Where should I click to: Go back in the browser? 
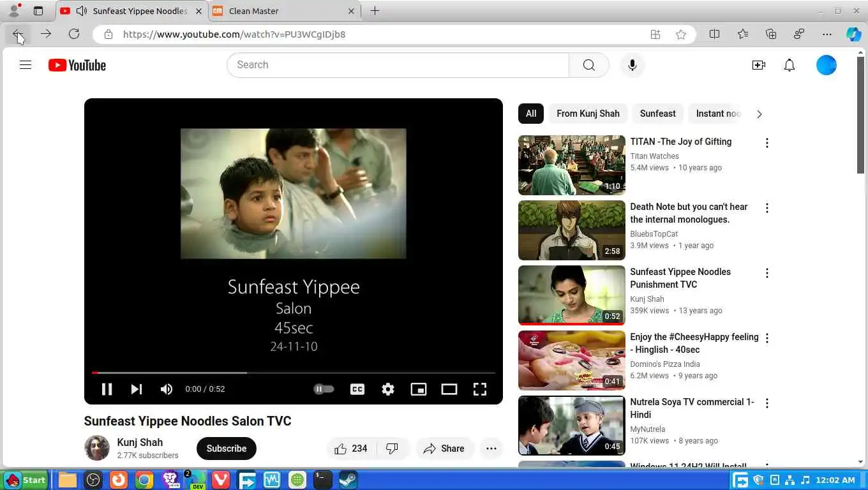pyautogui.click(x=18, y=34)
